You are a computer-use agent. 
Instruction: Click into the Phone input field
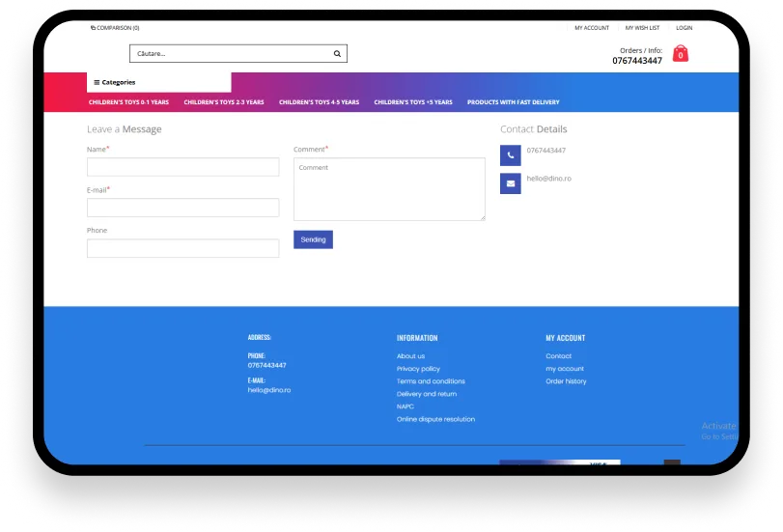coord(182,248)
